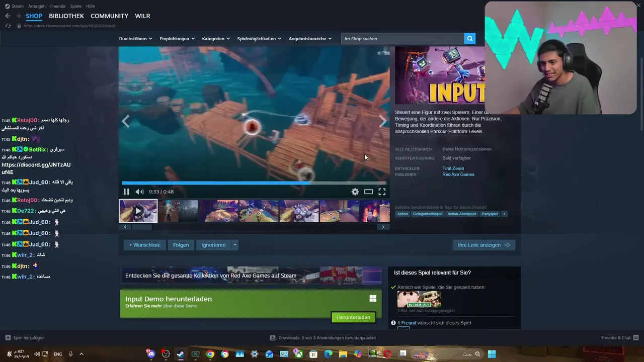
Task: Toggle theater mode in video player
Action: (368, 192)
